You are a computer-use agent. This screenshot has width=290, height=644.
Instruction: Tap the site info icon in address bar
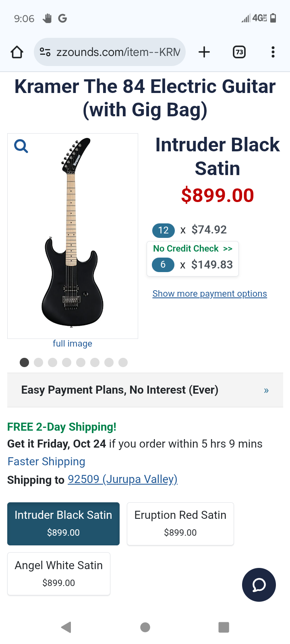(x=45, y=52)
